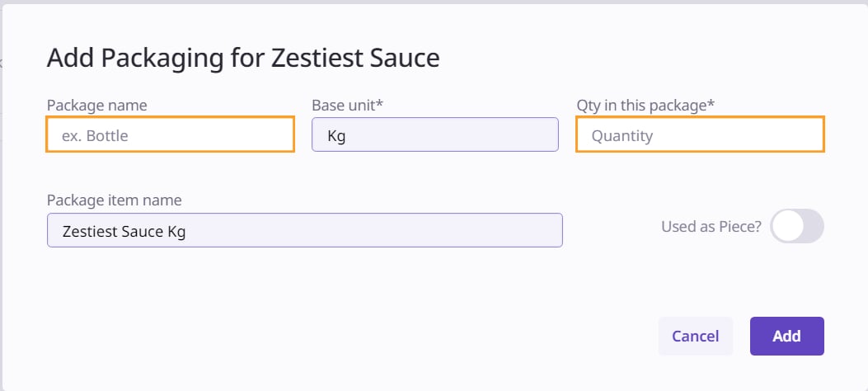
Task: Click the "Used as Piece?" label text
Action: (711, 226)
